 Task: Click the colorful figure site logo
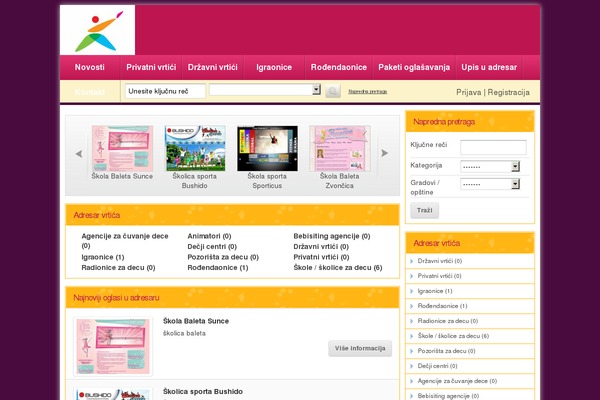(x=98, y=30)
